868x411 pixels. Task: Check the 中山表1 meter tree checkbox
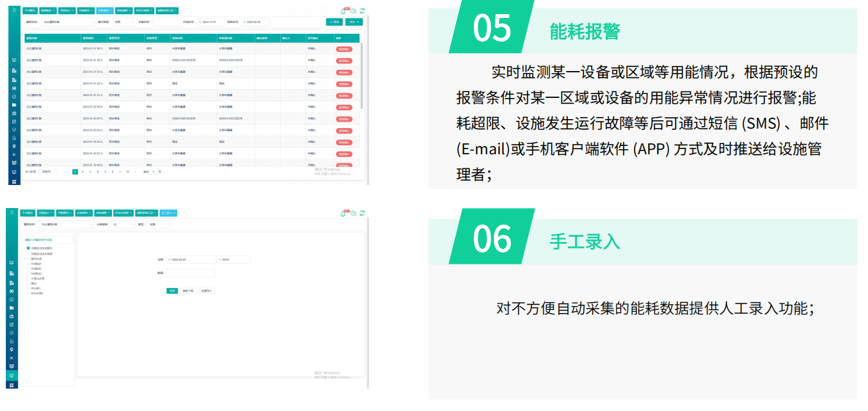pyautogui.click(x=28, y=288)
